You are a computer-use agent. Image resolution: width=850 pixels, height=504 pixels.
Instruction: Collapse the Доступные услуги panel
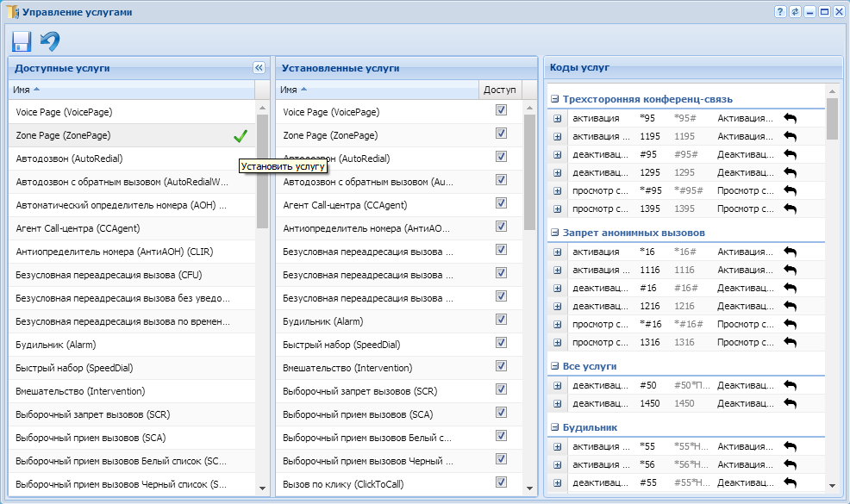click(259, 67)
